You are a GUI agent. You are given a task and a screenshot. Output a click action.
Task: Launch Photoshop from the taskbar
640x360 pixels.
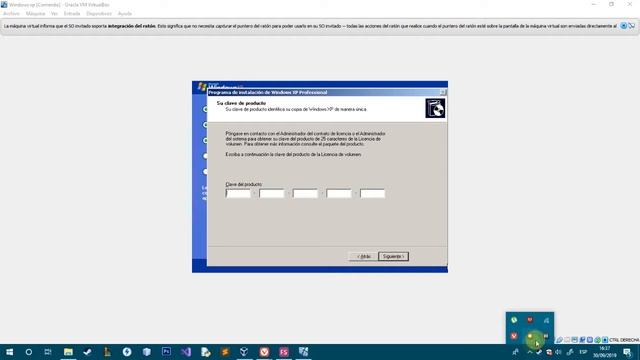tap(166, 352)
